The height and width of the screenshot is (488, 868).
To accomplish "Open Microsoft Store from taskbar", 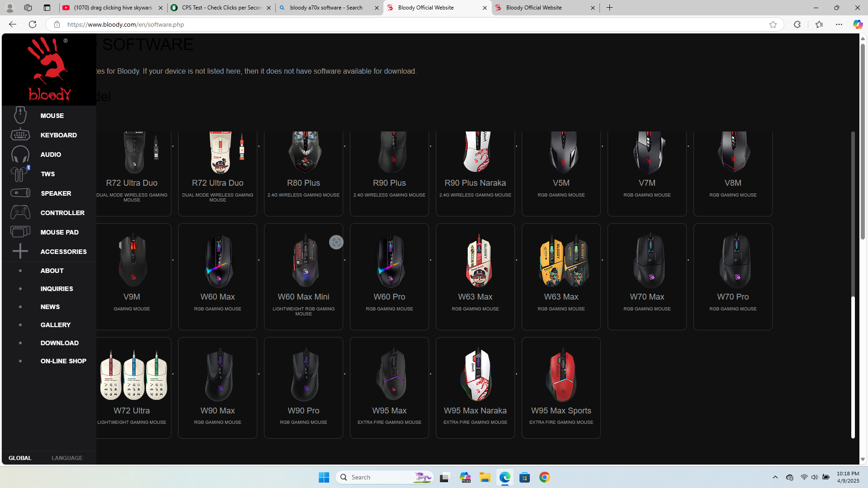I will 524,477.
